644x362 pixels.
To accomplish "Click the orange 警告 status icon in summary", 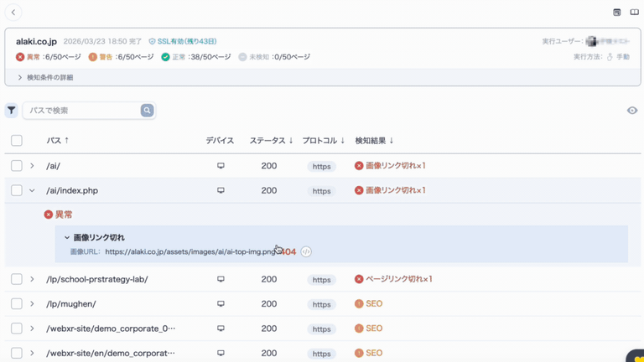I will 93,57.
